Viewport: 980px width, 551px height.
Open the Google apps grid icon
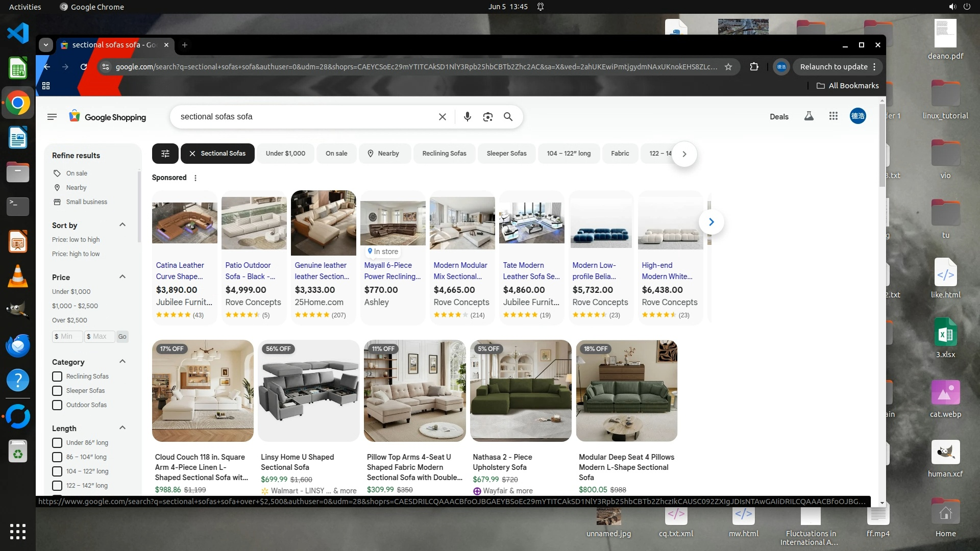834,116
